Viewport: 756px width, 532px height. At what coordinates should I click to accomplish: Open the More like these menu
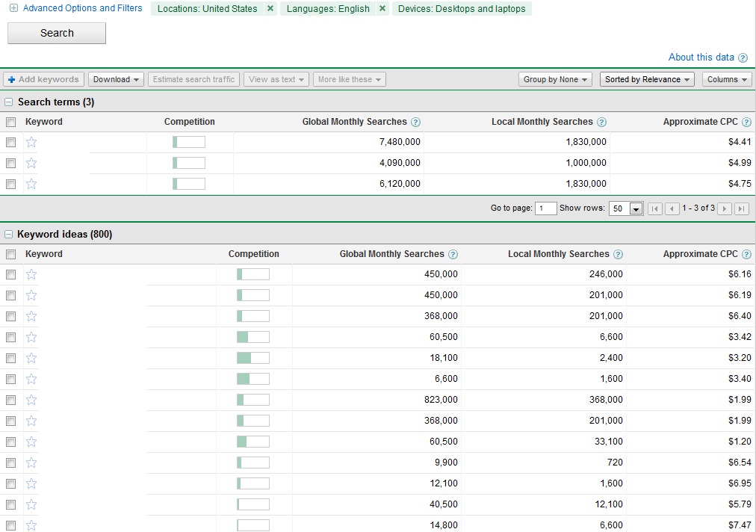click(350, 80)
